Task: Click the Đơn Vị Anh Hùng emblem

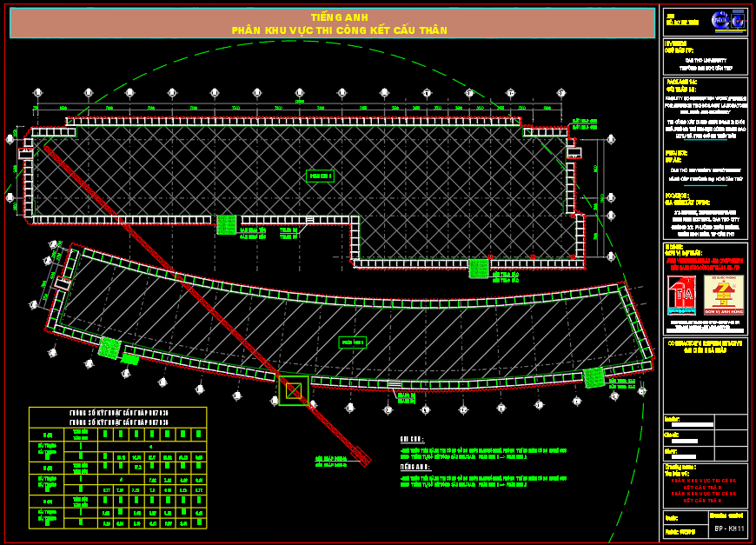Action: point(723,296)
